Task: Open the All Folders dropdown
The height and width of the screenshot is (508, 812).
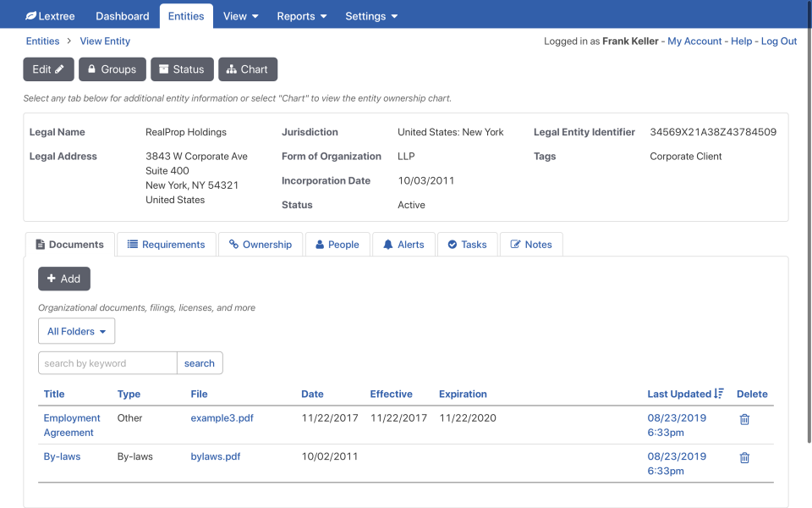Action: pyautogui.click(x=76, y=330)
